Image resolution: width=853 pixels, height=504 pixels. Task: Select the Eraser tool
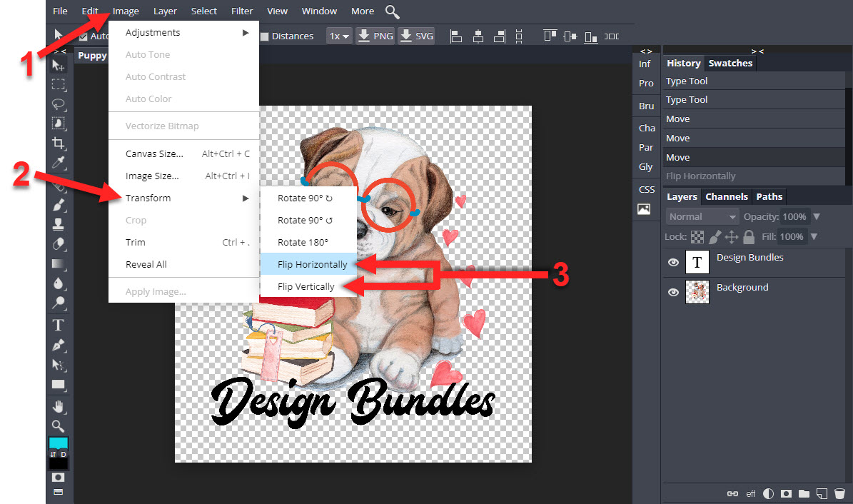point(58,244)
